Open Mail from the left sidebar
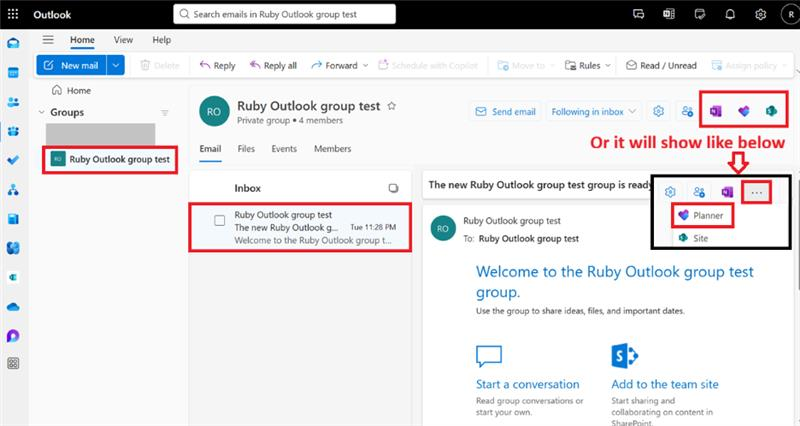The width and height of the screenshot is (800, 426). coord(13,43)
